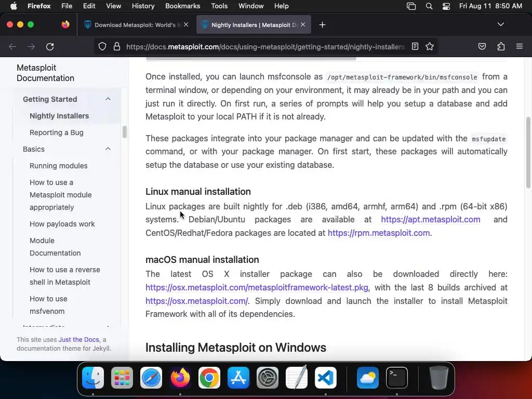
Task: Reload the page with the refresh icon
Action: click(50, 46)
